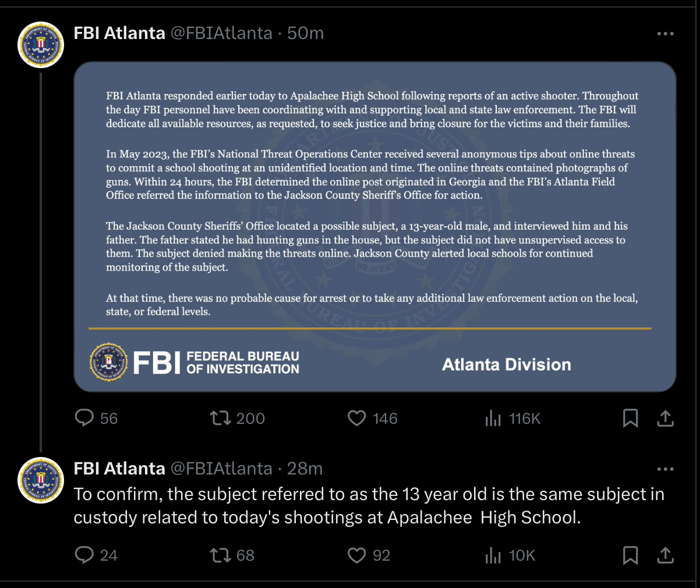
Task: Open FBI Atlanta avatar on second post
Action: [x=41, y=480]
